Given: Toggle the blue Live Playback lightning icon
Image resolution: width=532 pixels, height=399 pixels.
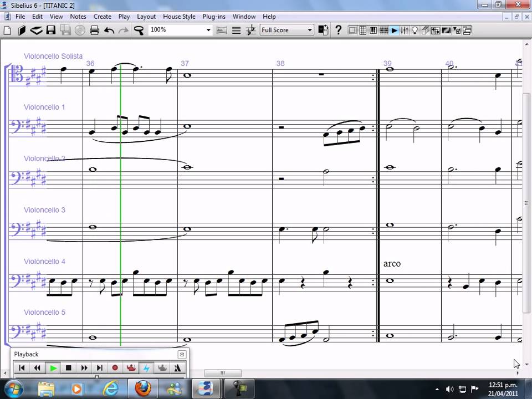Looking at the screenshot, I should [146, 368].
